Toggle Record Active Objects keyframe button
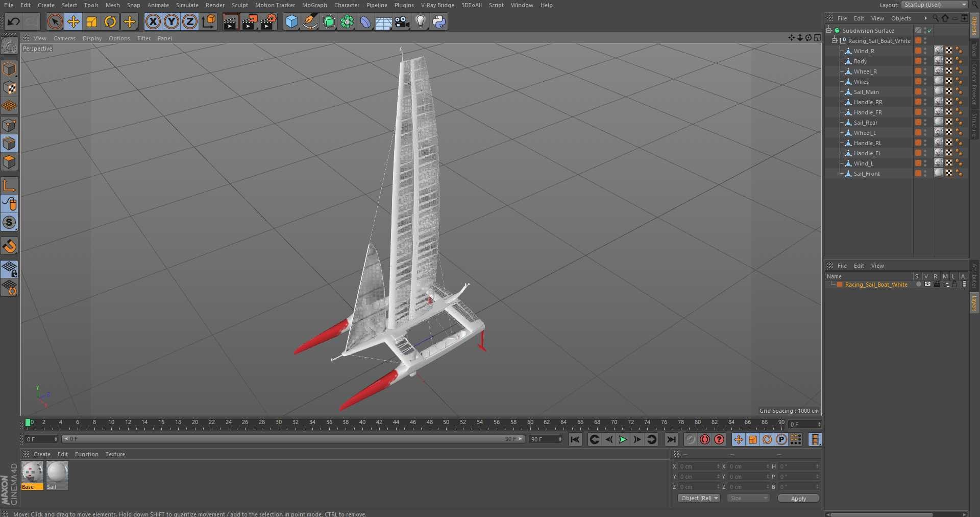This screenshot has height=517, width=980. (x=690, y=439)
